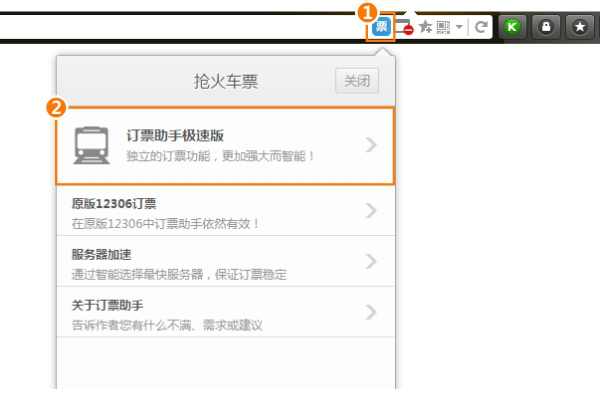Click the chevron arrow on 服务器加速 row
Image resolution: width=600 pixels, height=404 pixels.
pos(371,262)
